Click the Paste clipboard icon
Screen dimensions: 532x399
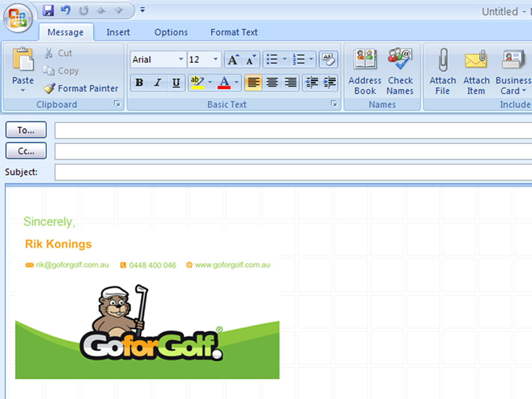tap(23, 60)
